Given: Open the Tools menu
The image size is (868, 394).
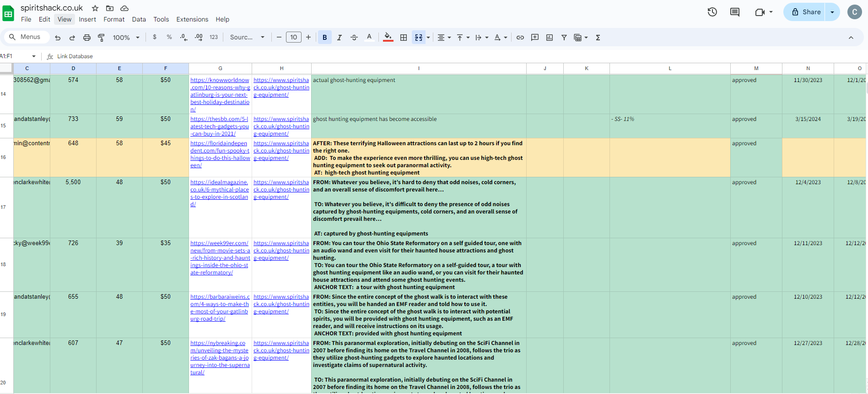Looking at the screenshot, I should point(161,19).
